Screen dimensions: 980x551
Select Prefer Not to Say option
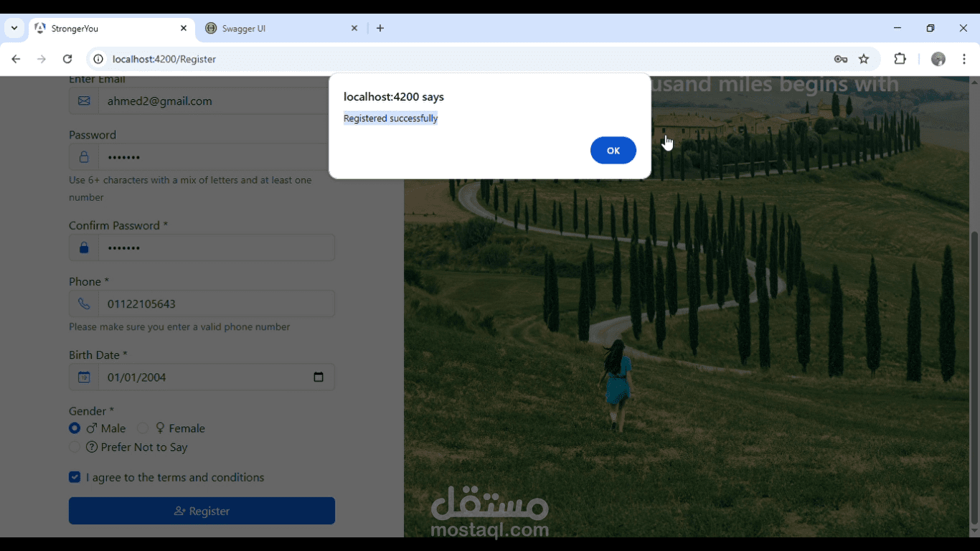[75, 447]
